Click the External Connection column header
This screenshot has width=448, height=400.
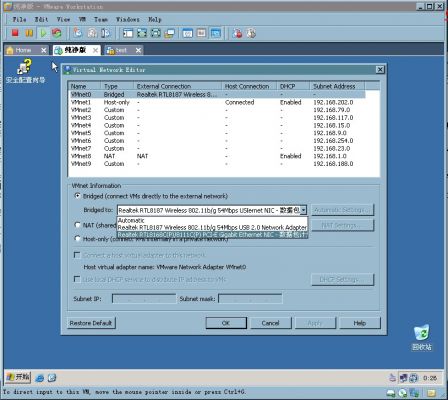(177, 86)
